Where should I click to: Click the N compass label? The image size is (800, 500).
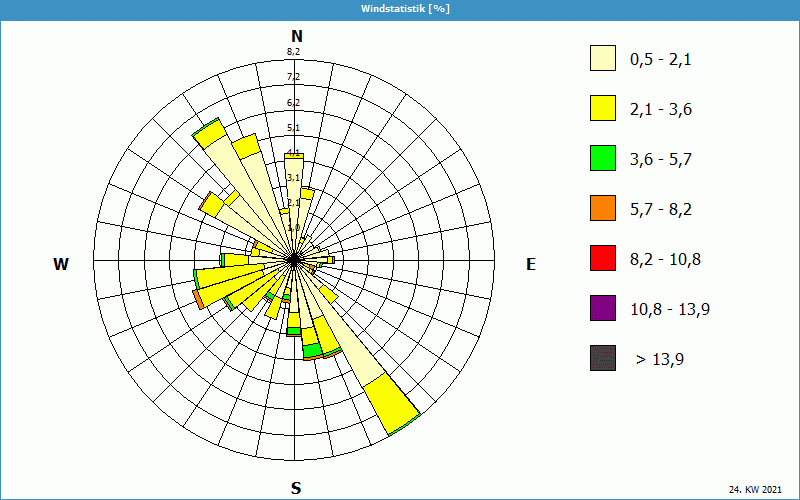[296, 36]
